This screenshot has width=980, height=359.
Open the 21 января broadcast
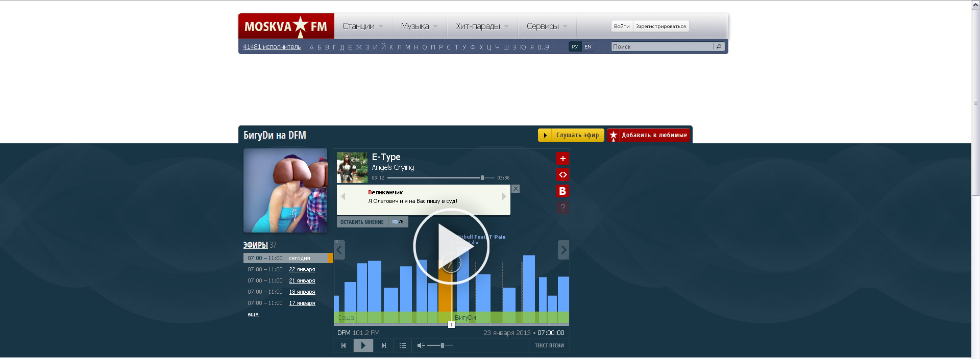[x=302, y=280]
